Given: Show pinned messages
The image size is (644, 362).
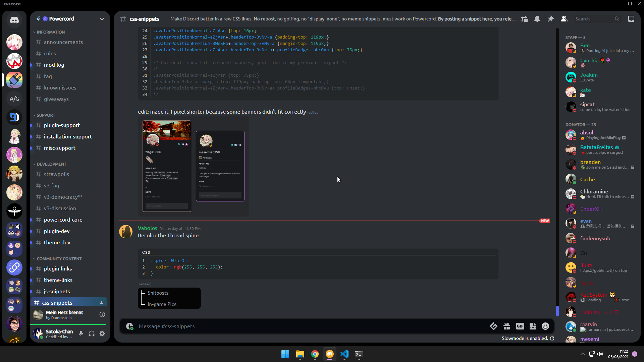Looking at the screenshot, I should point(551,19).
